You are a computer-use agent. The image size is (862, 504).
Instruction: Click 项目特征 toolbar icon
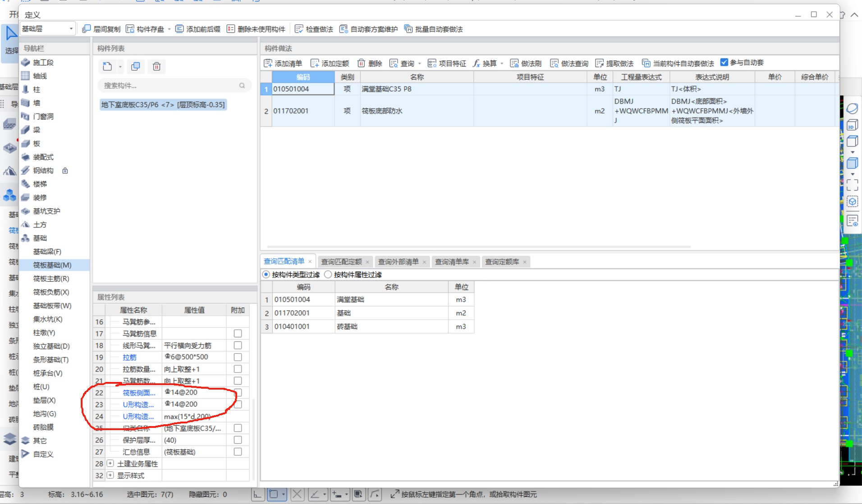point(432,63)
